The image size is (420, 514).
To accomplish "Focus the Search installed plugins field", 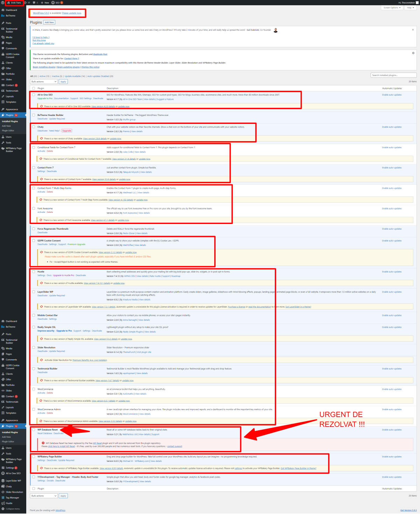I will pyautogui.click(x=394, y=75).
